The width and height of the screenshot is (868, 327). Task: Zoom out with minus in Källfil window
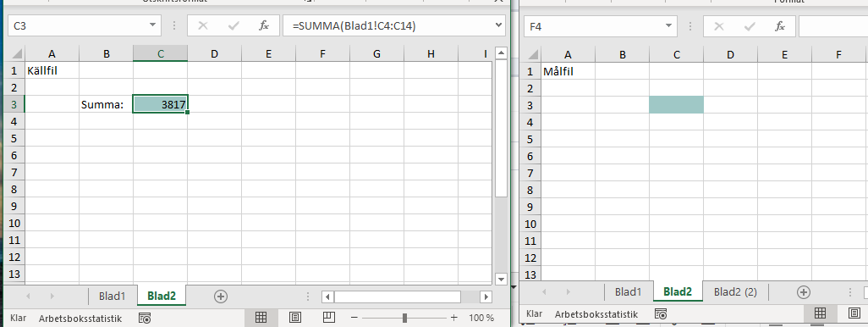tap(354, 318)
